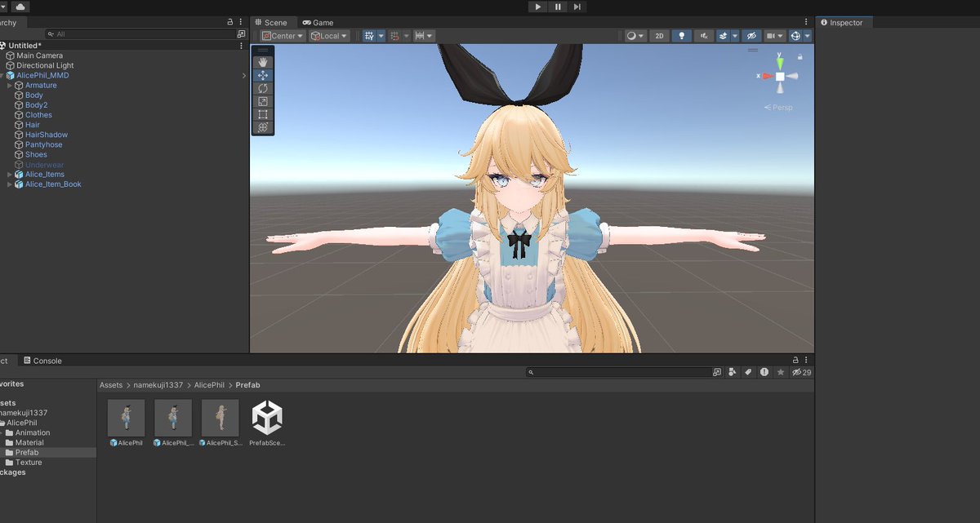Click scene gizmo rotation lock icon
This screenshot has height=523, width=980.
(800, 57)
